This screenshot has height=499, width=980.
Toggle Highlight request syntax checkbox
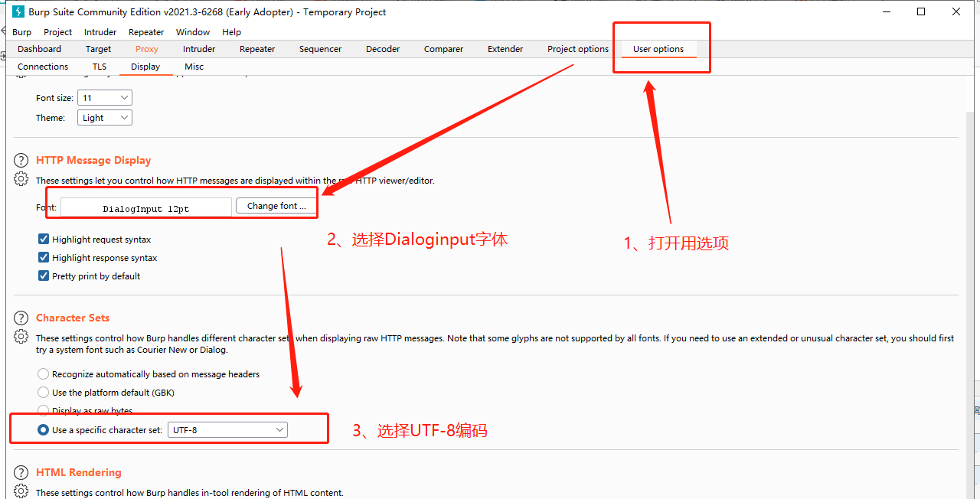[x=44, y=240]
